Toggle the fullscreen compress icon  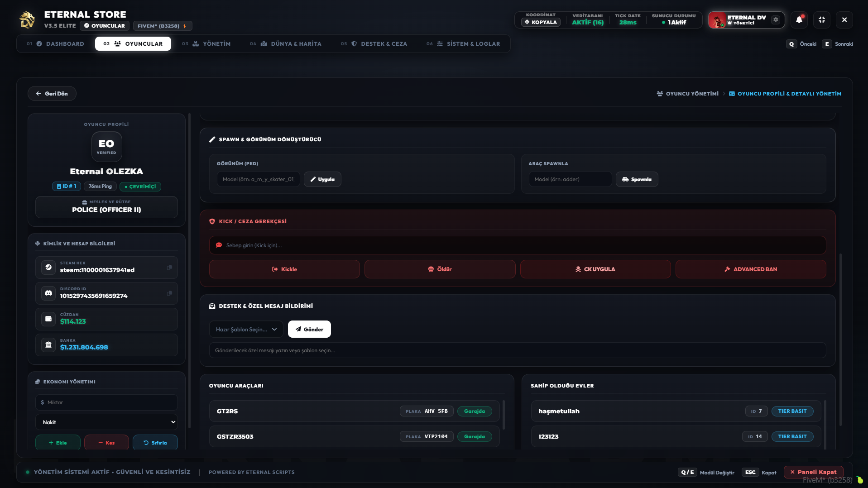[822, 20]
